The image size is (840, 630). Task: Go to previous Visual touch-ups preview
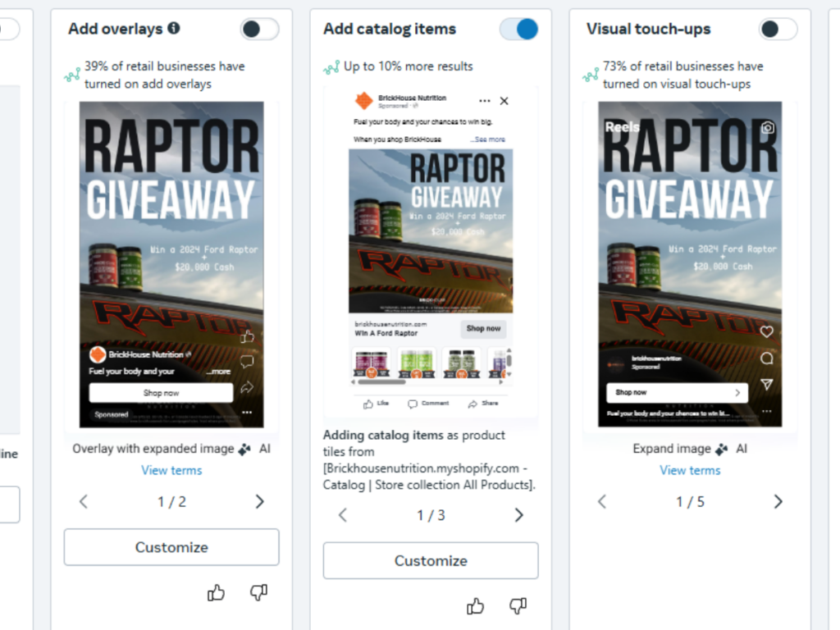pos(602,501)
